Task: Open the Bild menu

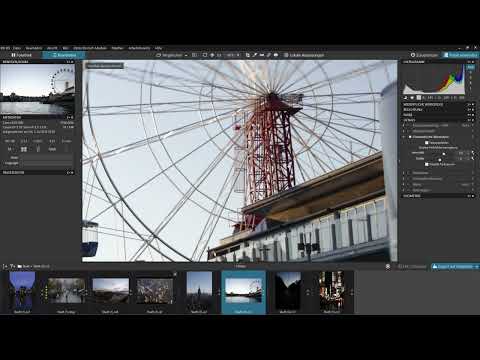Action: click(65, 48)
